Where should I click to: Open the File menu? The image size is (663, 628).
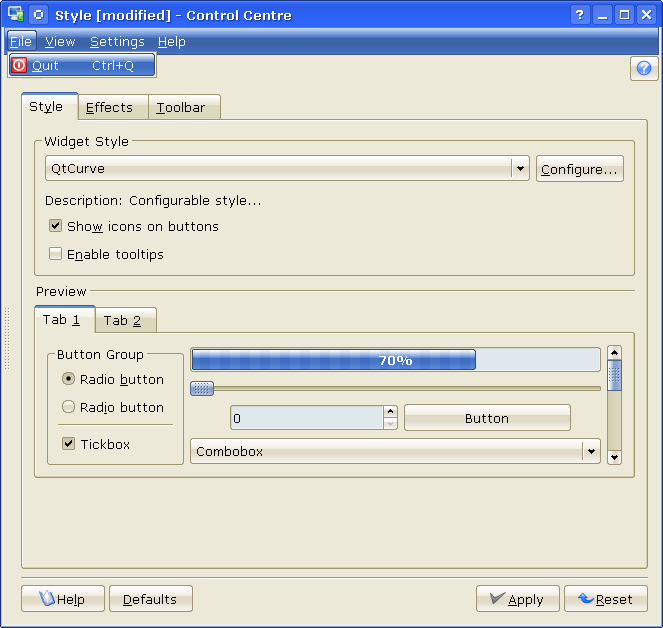21,41
